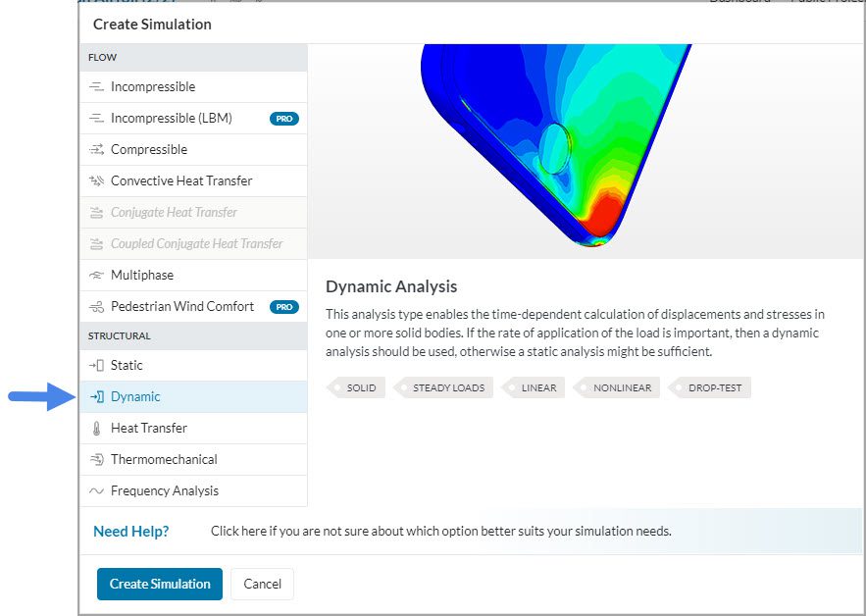Open the Need Help? link

(130, 532)
